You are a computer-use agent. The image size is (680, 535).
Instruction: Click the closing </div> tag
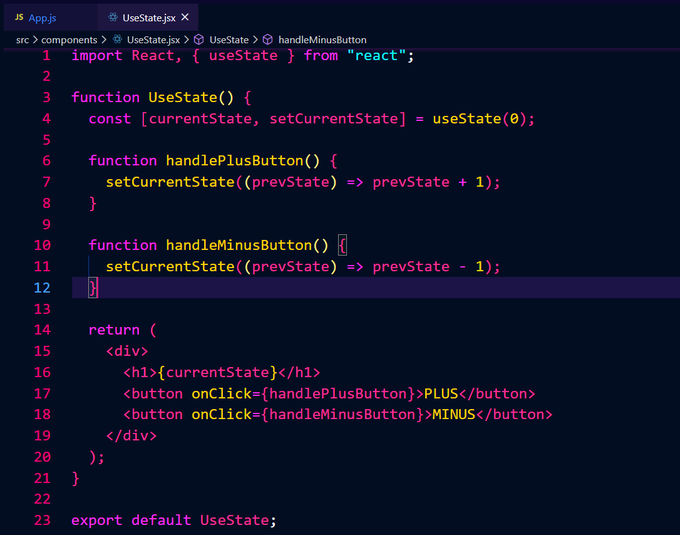[131, 436]
